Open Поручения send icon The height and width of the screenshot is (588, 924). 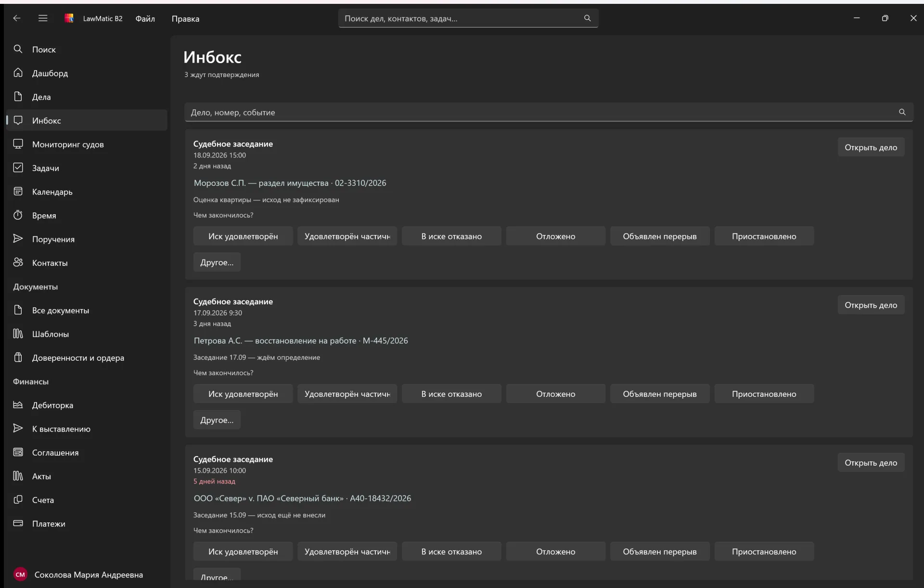click(18, 239)
